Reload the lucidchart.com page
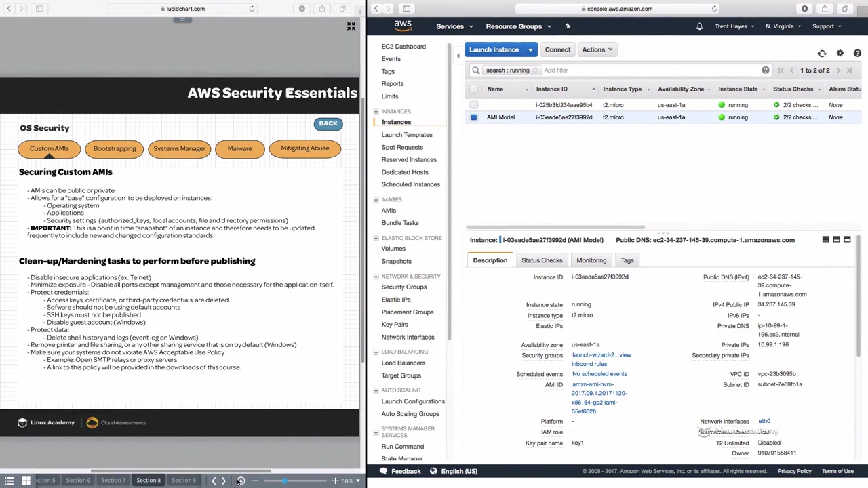 (252, 9)
